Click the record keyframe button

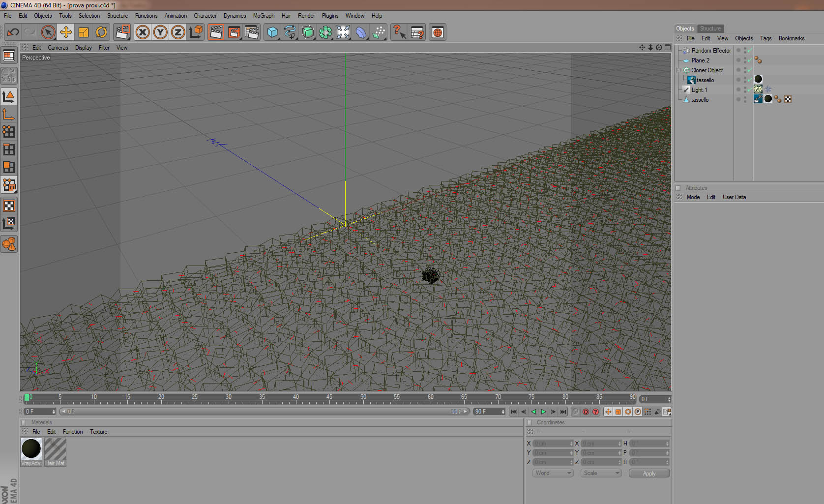[586, 412]
